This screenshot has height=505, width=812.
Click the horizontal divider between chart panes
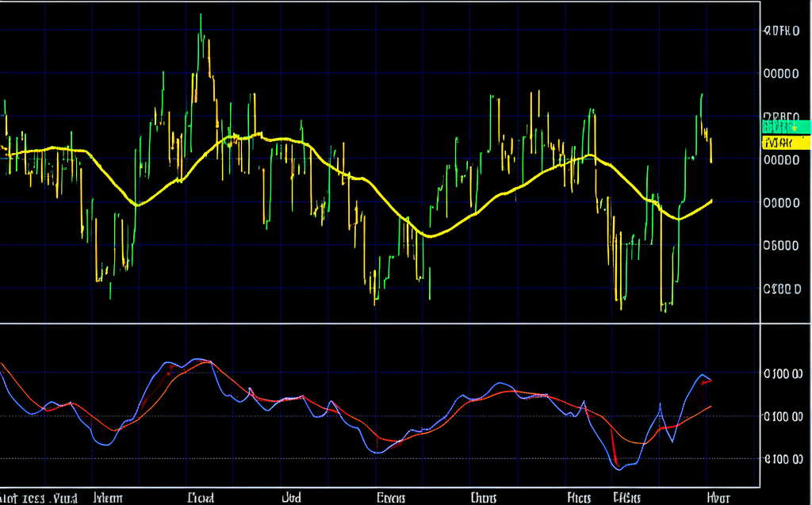click(x=381, y=323)
